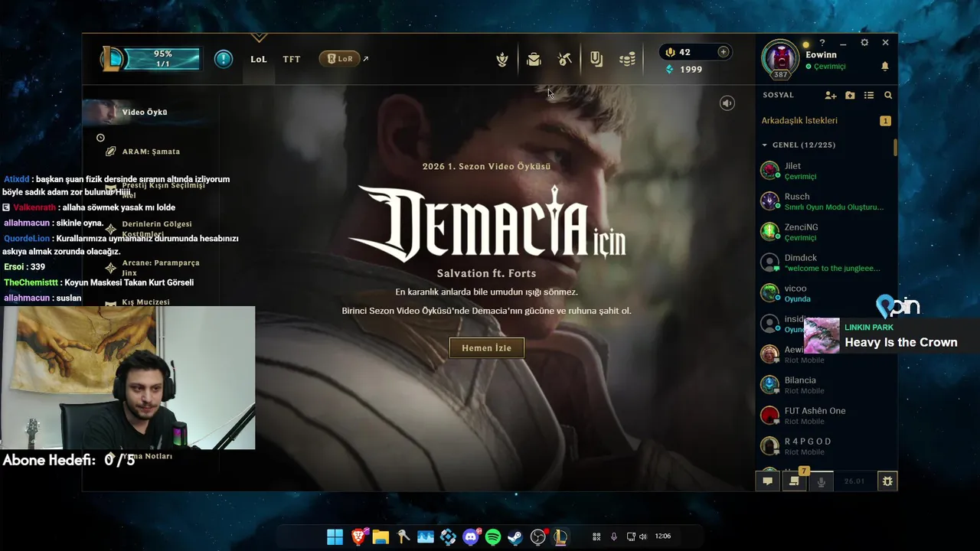
Task: Click the friend requests count badge
Action: pos(885,121)
